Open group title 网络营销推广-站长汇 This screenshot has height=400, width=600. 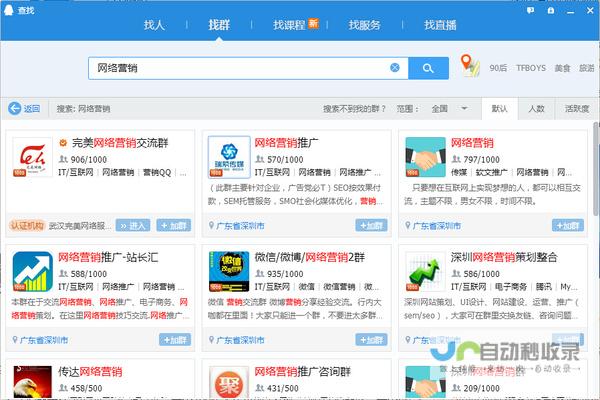click(108, 257)
